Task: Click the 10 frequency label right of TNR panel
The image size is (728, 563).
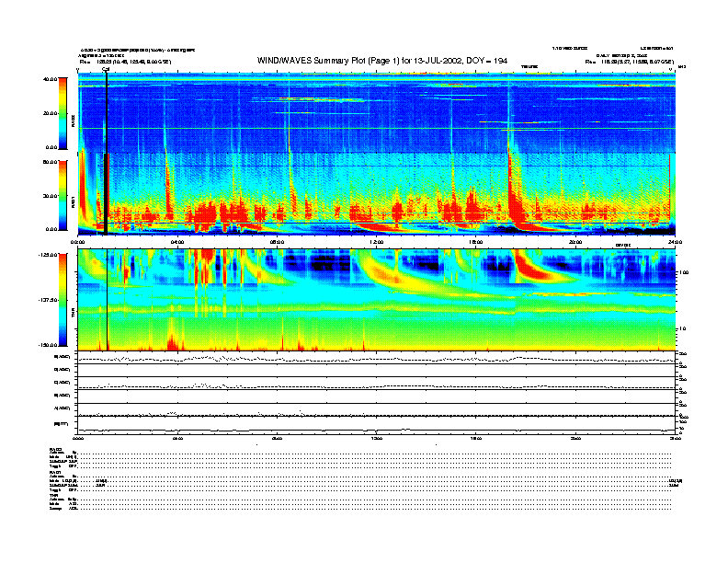Action: pyautogui.click(x=682, y=328)
